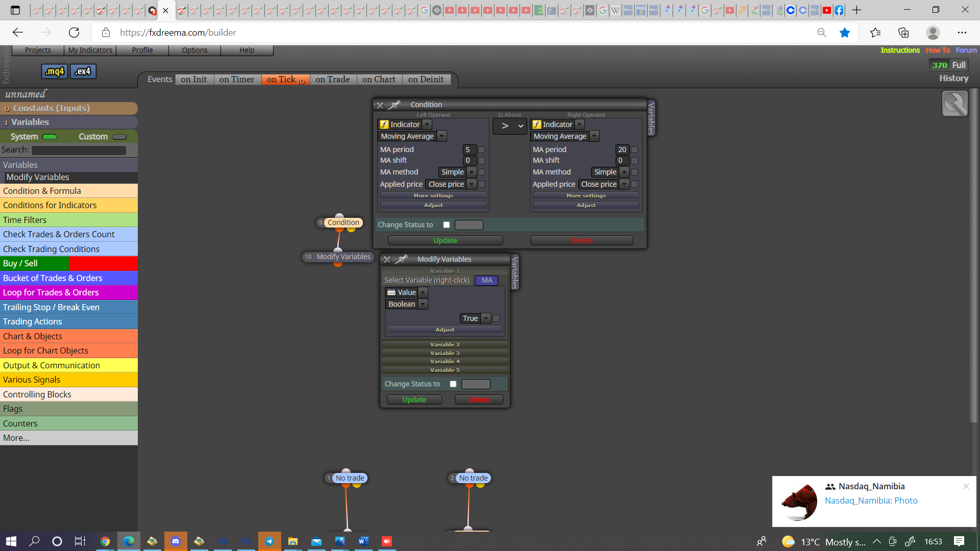Click the Telegram icon in the taskbar
Screen dimensions: 980x551
tap(269, 541)
